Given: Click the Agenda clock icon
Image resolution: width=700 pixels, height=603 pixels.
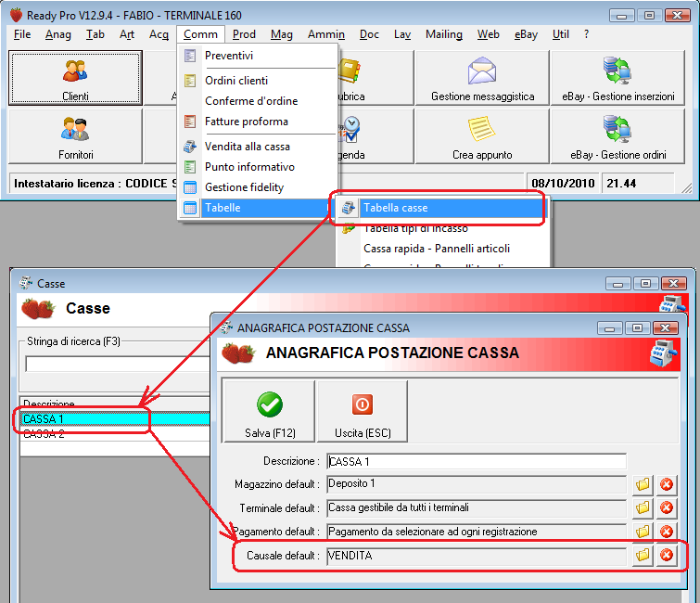Looking at the screenshot, I should point(350,129).
